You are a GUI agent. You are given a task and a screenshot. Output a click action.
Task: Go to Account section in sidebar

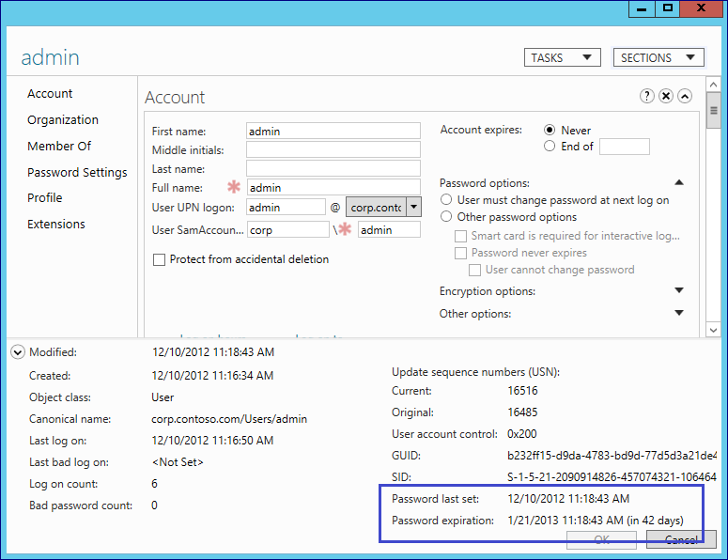[x=50, y=94]
